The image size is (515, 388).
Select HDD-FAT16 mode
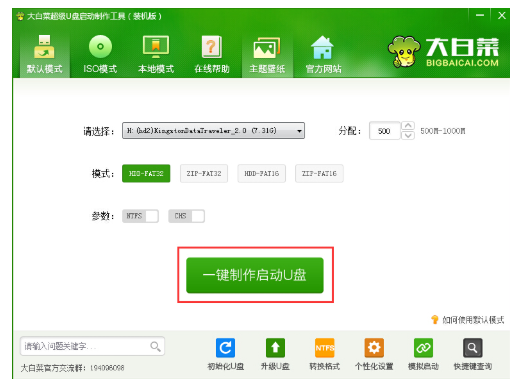coord(261,173)
